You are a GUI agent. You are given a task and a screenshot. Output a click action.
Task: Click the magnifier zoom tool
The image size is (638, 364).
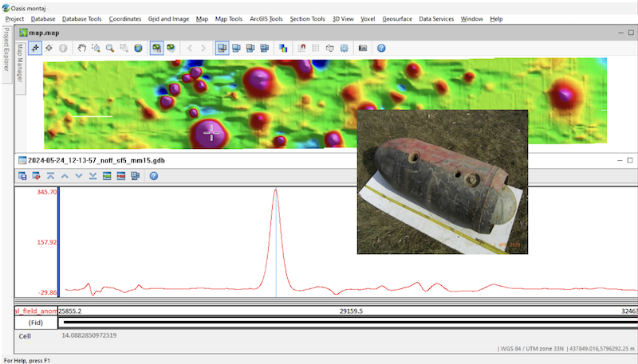point(109,48)
